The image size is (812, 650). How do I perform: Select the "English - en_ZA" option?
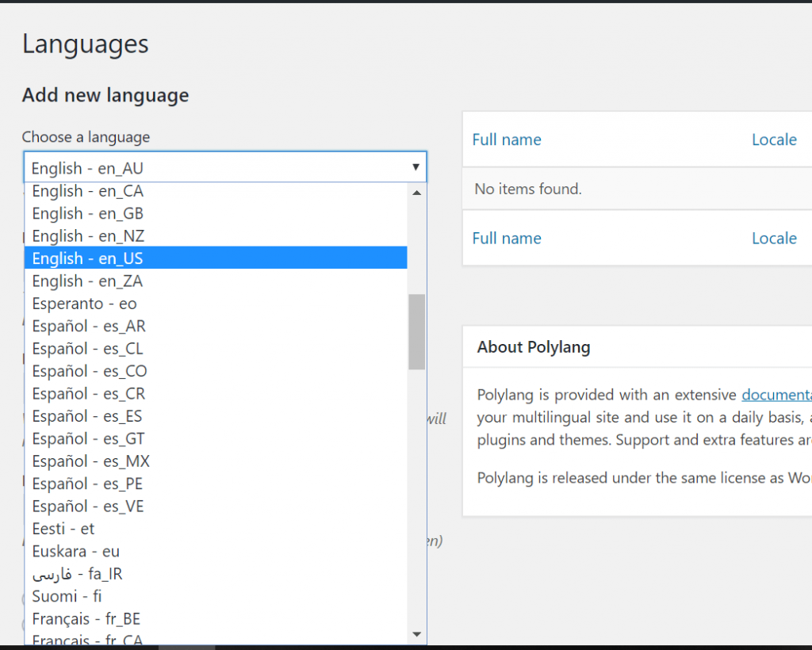tap(87, 281)
